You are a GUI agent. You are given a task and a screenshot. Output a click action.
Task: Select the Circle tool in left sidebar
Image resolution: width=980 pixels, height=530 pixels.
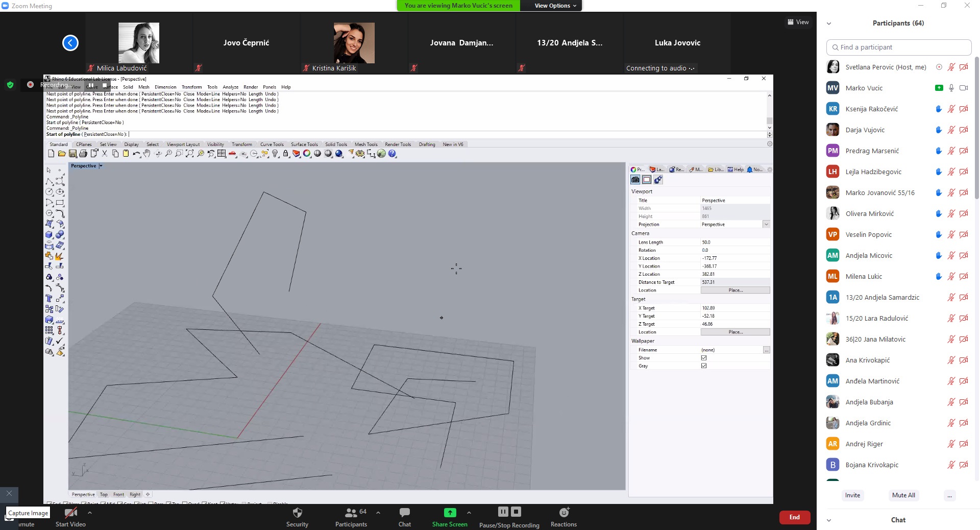[x=49, y=192]
